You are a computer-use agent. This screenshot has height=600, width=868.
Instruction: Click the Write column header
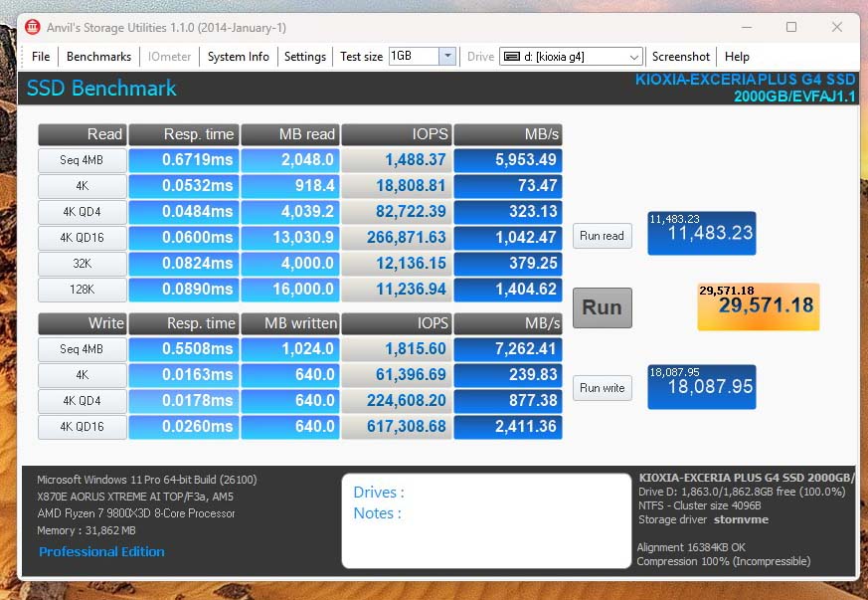click(x=82, y=323)
